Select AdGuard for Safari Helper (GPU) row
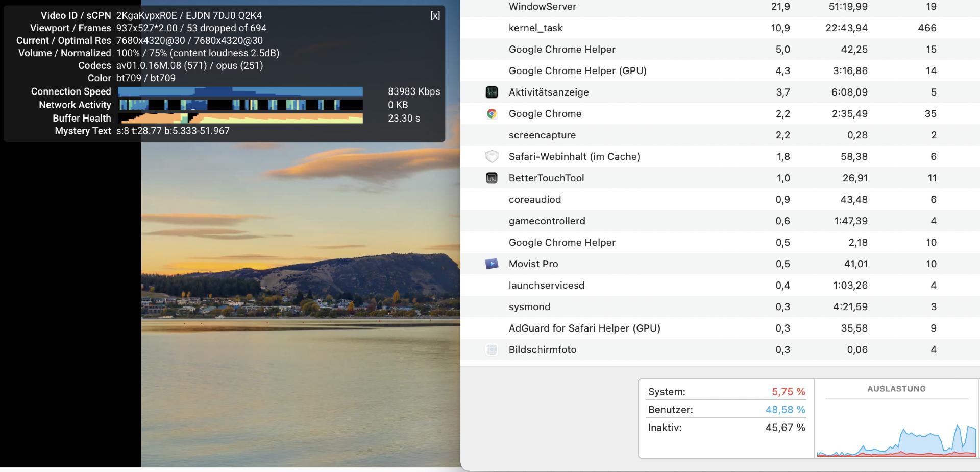This screenshot has width=980, height=472. (584, 328)
